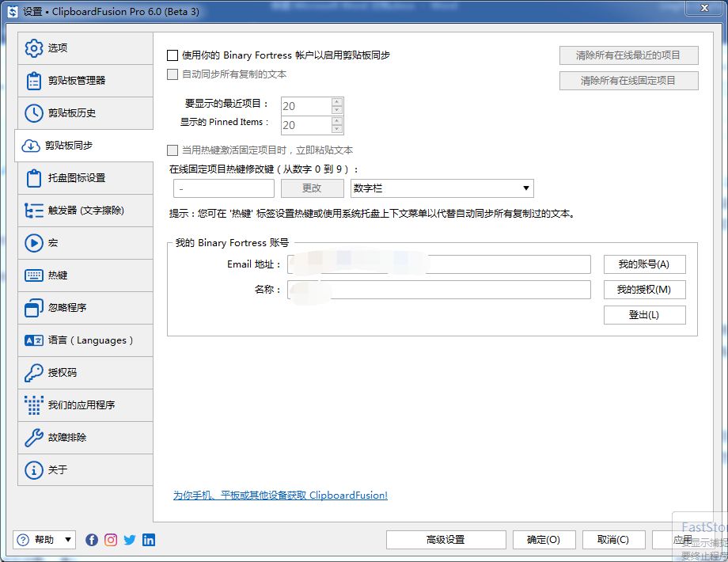The image size is (728, 562).
Task: Click the play icon for 宏
Action: click(34, 243)
